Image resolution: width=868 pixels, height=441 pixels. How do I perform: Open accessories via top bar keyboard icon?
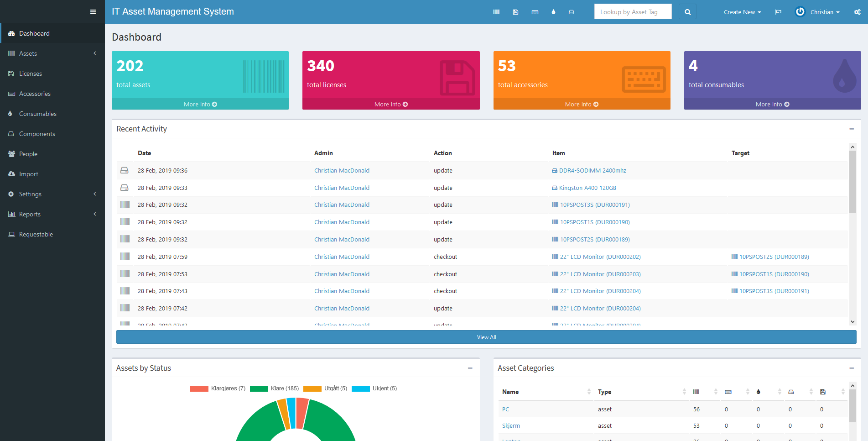pyautogui.click(x=535, y=12)
